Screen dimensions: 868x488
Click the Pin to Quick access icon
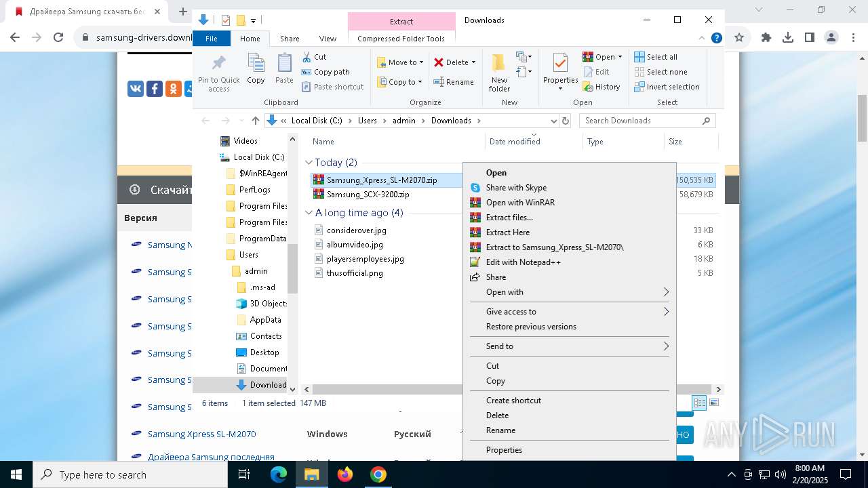pos(218,64)
